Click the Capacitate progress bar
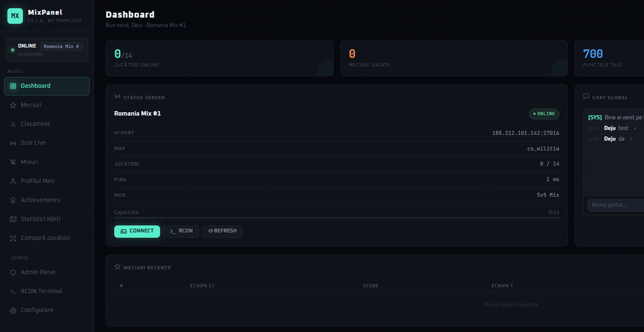644x332 pixels. coord(336,218)
